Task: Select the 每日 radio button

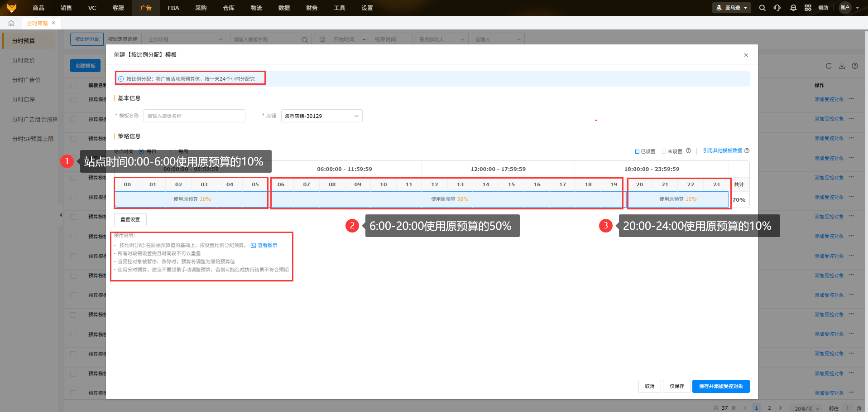Action: click(x=141, y=151)
